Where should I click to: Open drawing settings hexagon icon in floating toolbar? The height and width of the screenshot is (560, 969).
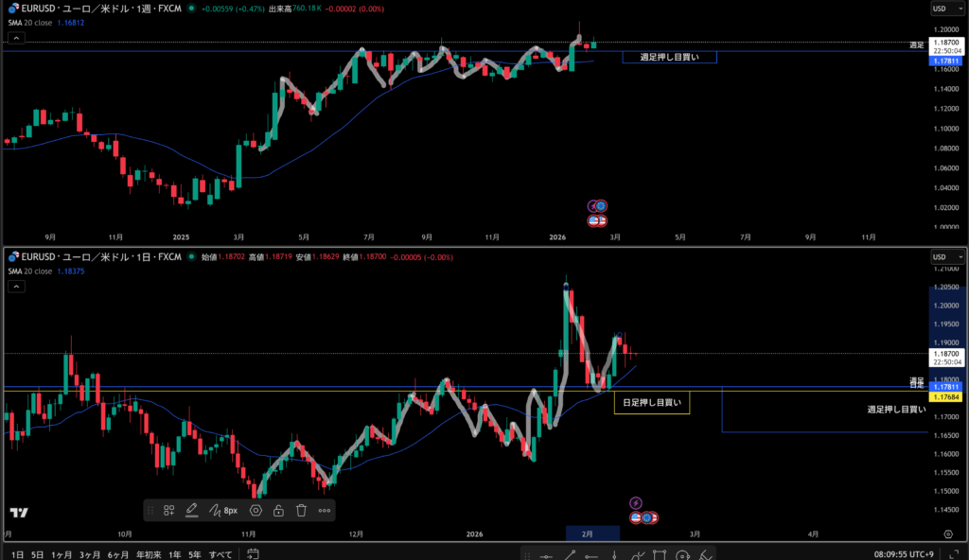(x=255, y=510)
